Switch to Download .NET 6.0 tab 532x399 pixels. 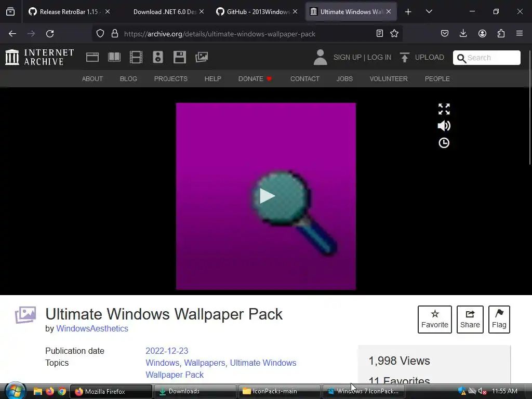coord(165,12)
